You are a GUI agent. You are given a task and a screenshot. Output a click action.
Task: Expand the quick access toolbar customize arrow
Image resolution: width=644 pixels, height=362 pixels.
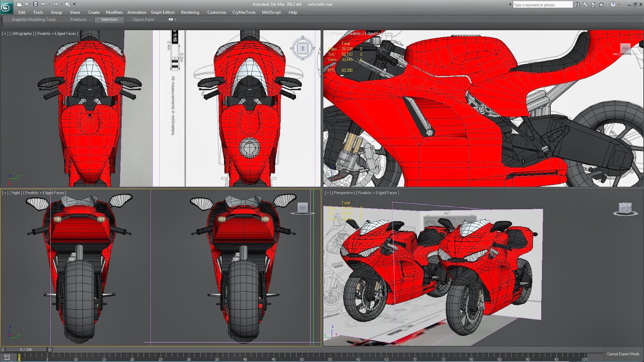coord(74,4)
